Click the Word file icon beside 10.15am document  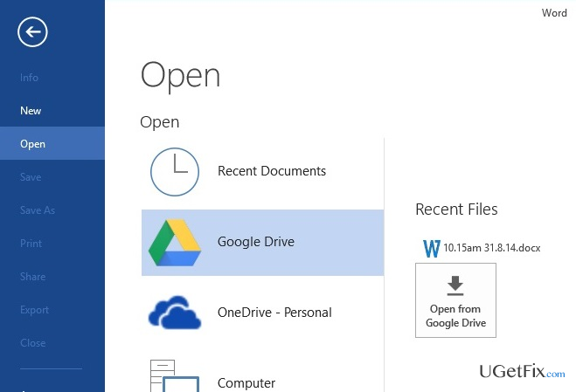pos(431,249)
